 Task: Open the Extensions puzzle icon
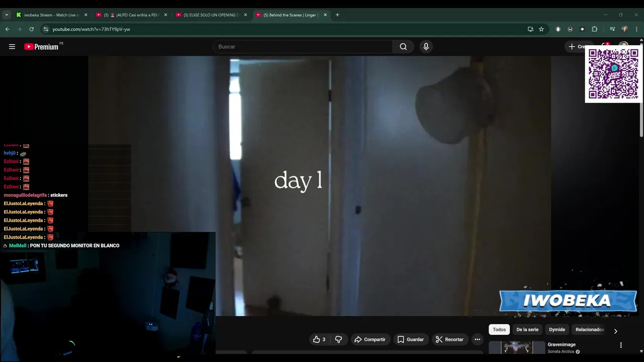click(594, 29)
